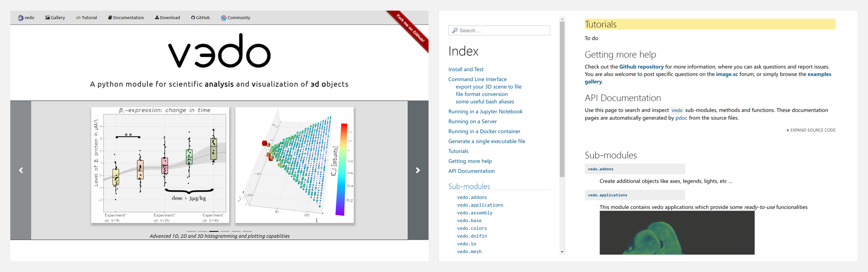
Task: Open Getting more help index link
Action: tap(470, 161)
